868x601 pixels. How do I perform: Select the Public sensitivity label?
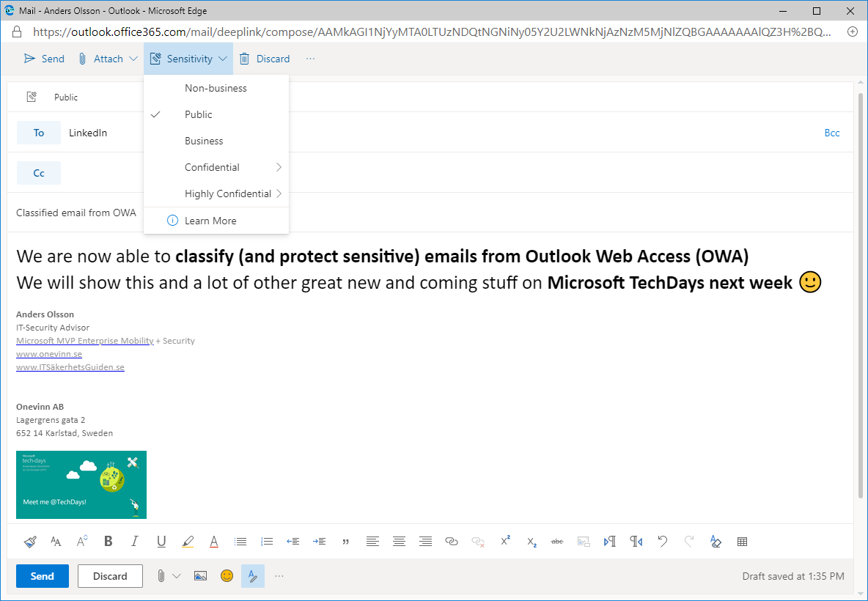(x=216, y=114)
